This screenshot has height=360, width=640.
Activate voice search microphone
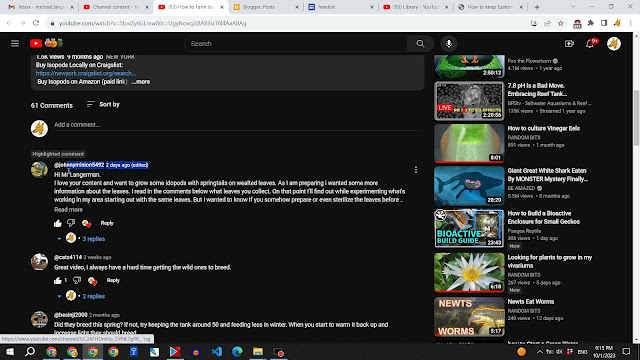coord(449,44)
